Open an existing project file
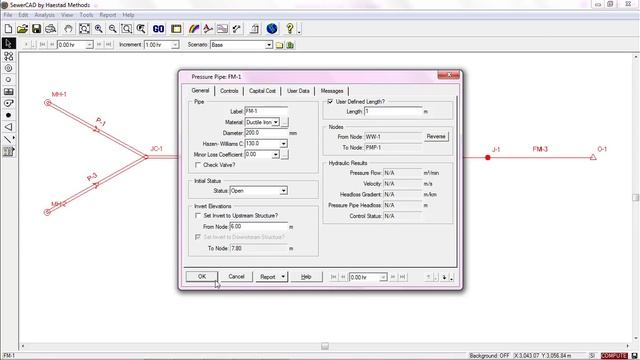 tap(22, 29)
